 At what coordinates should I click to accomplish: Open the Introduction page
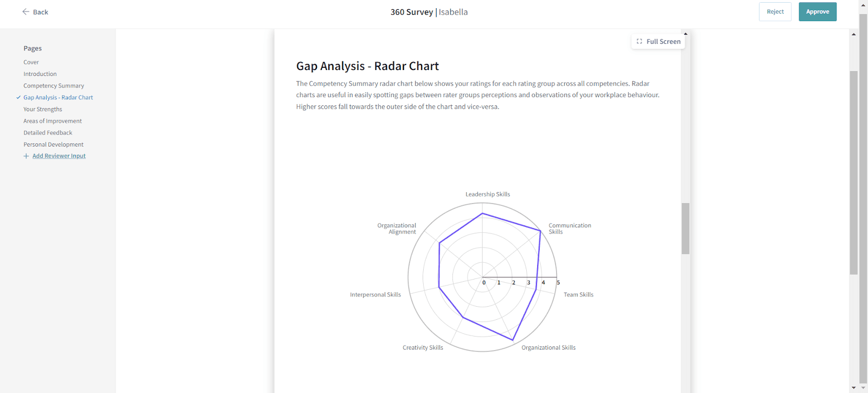(40, 74)
